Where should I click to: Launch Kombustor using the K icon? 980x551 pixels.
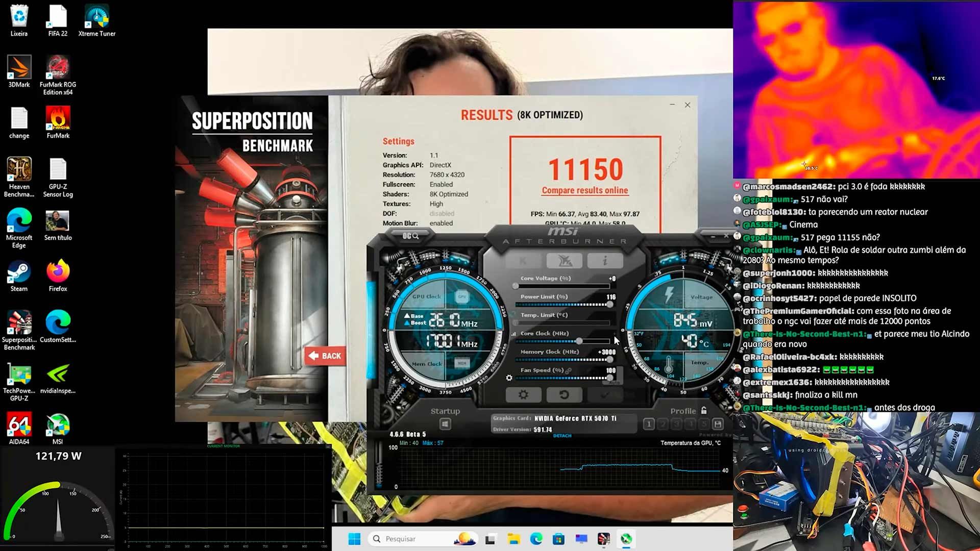point(523,261)
